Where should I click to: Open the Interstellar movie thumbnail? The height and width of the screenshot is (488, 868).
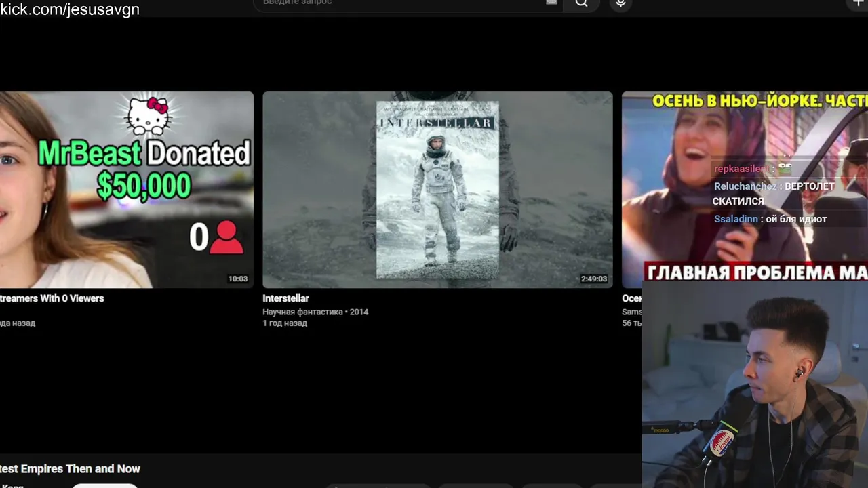(437, 190)
